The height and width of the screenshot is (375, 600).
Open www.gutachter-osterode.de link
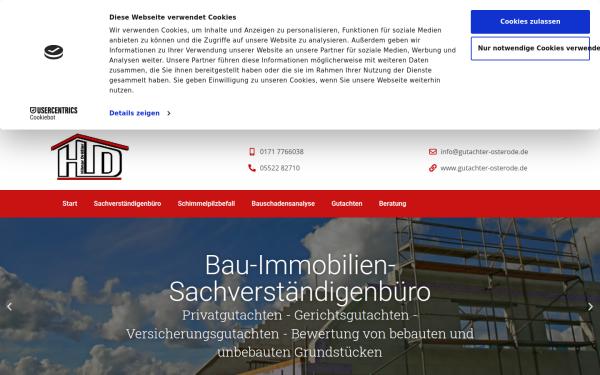[484, 168]
